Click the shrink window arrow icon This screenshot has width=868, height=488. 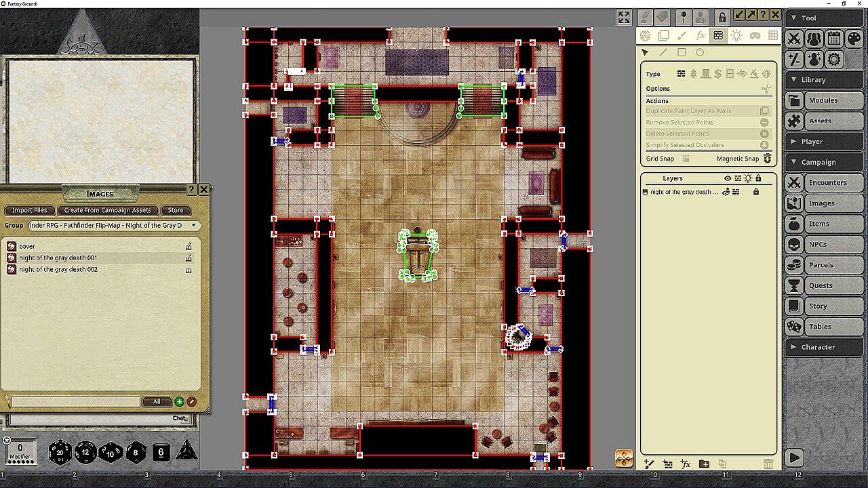739,15
